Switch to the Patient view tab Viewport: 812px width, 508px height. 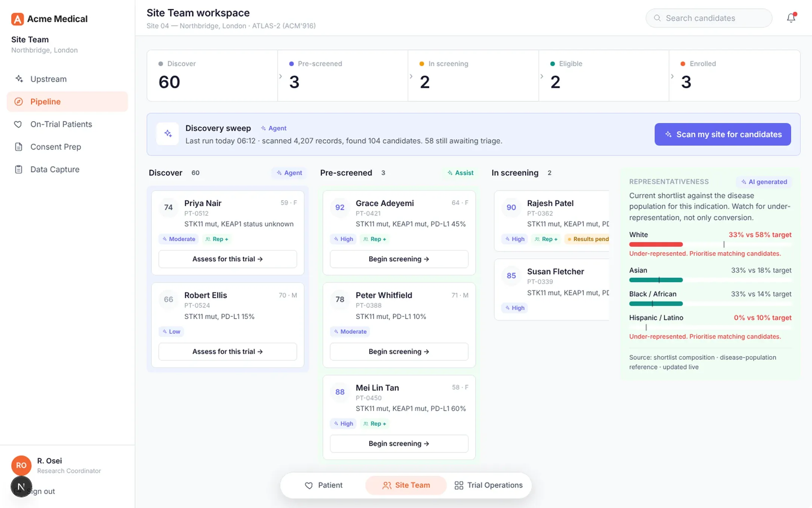(324, 485)
